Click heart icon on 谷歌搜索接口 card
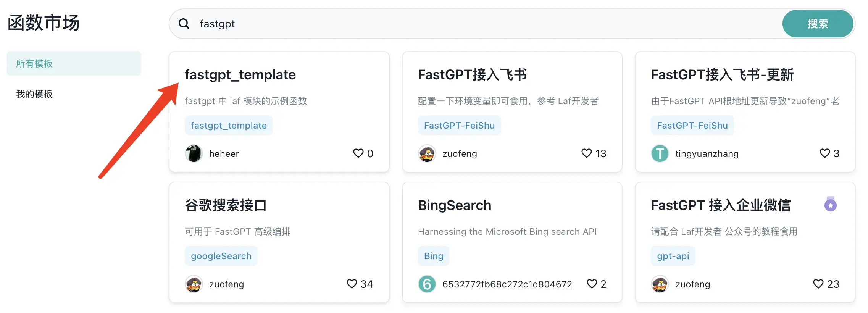Viewport: 868px width, 313px height. 352,284
